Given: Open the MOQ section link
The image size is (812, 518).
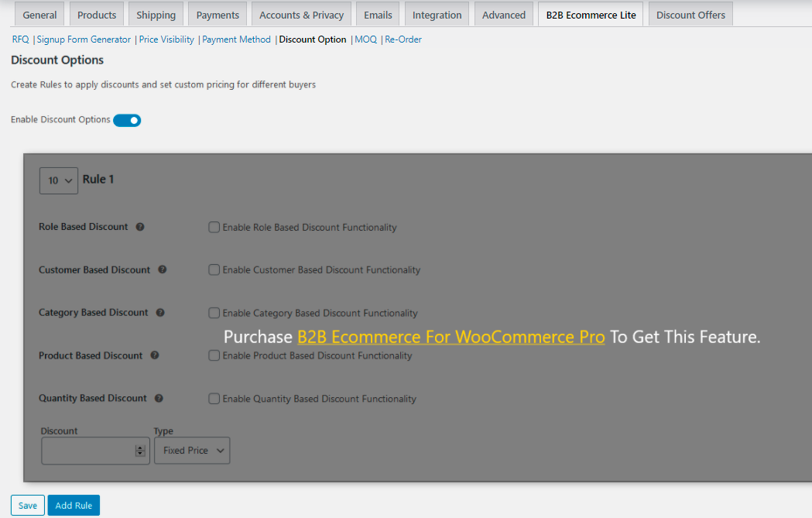Looking at the screenshot, I should [x=365, y=39].
